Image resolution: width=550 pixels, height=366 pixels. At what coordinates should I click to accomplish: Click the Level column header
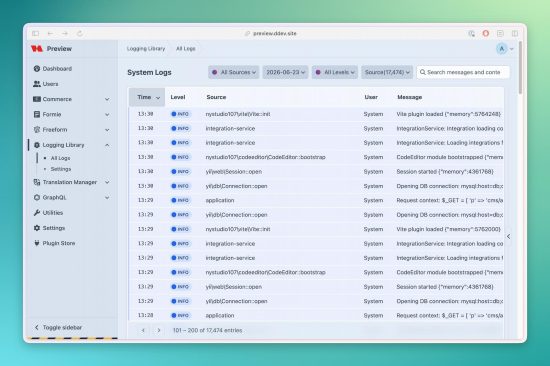pyautogui.click(x=177, y=97)
